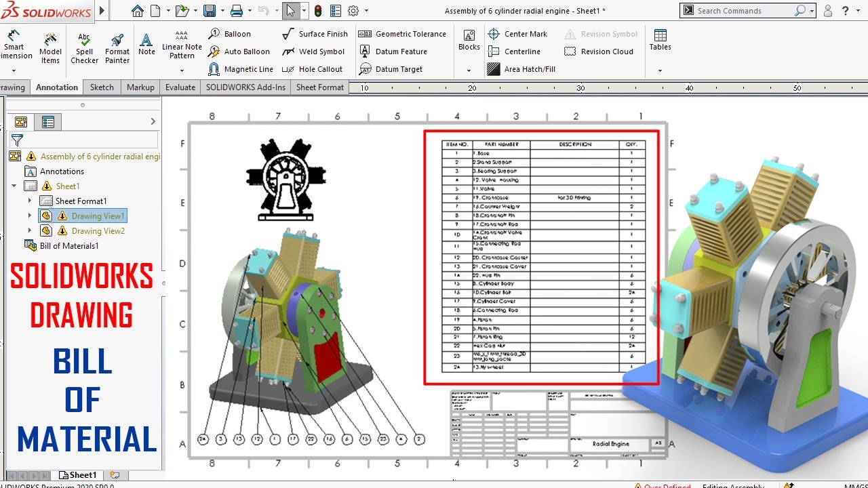Click the user login icon

[828, 11]
